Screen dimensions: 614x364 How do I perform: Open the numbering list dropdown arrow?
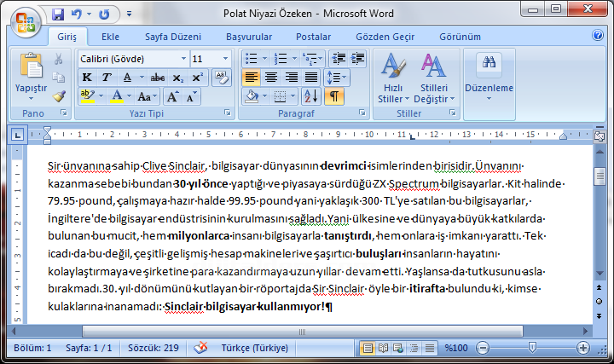pyautogui.click(x=294, y=59)
